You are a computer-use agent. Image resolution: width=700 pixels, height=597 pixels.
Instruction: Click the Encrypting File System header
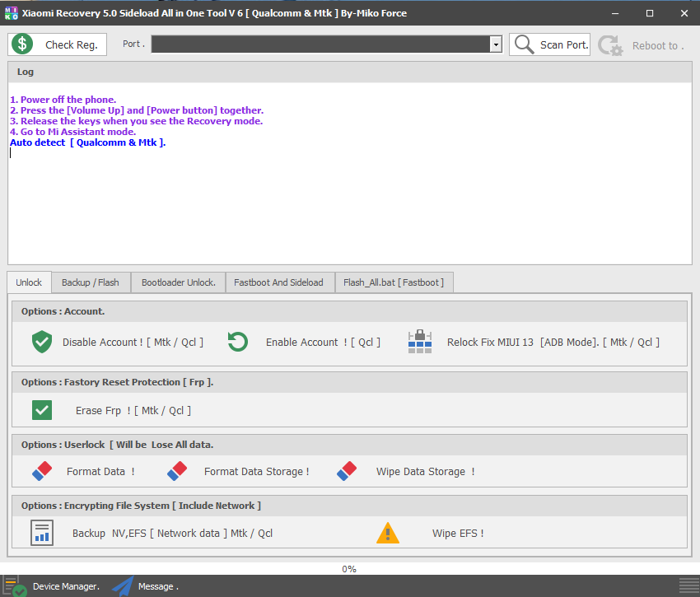[x=349, y=506]
